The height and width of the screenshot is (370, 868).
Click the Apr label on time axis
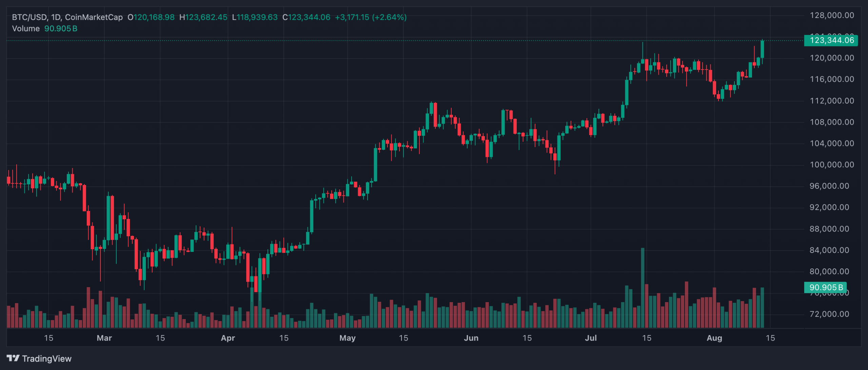pos(228,338)
